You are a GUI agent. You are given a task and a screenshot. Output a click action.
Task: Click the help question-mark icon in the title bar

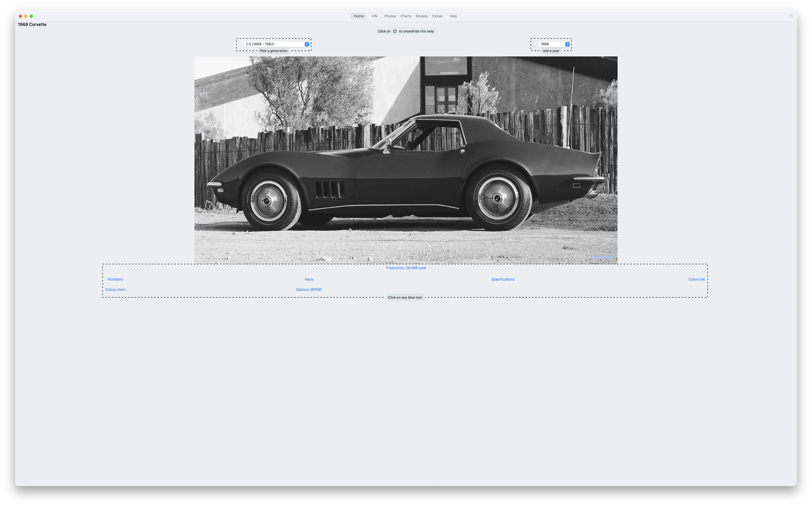tap(791, 16)
